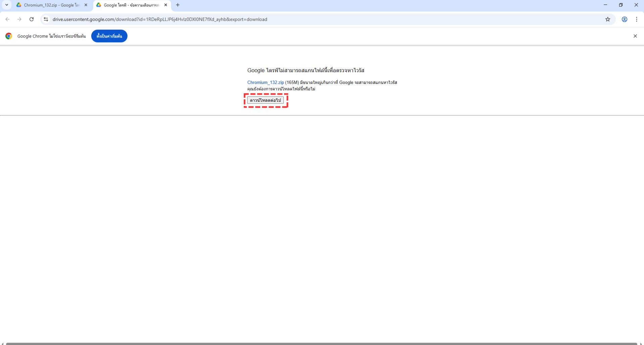Open the tab search dropdown arrow
This screenshot has height=345, width=644.
(x=7, y=5)
